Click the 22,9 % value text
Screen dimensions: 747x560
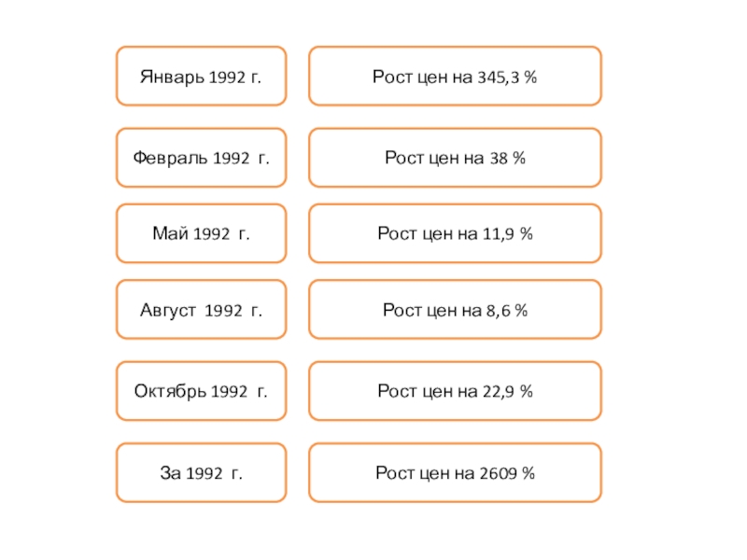point(507,391)
